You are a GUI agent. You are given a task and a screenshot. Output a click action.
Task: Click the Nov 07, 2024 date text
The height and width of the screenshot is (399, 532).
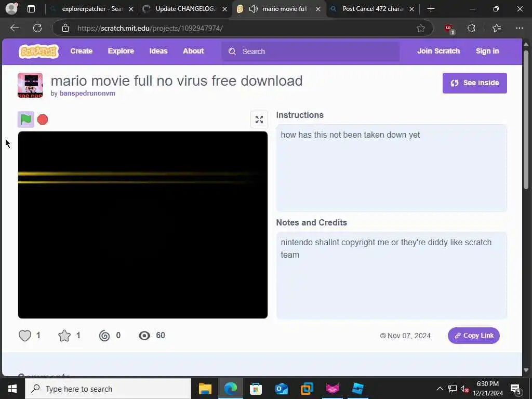pos(409,336)
